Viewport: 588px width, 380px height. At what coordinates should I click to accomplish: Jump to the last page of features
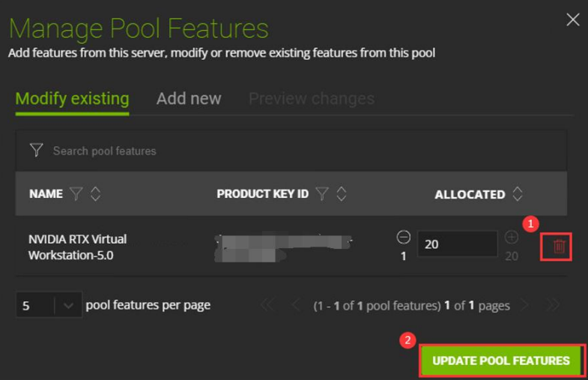tap(553, 306)
